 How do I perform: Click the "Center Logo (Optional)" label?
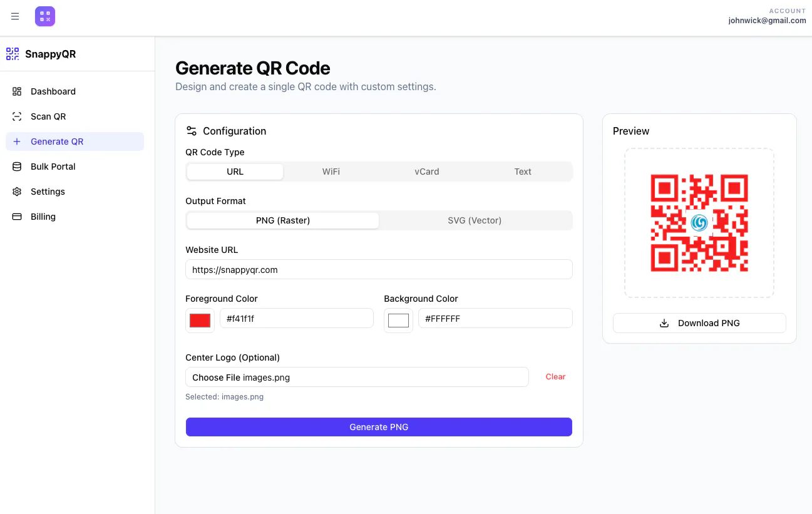(233, 357)
